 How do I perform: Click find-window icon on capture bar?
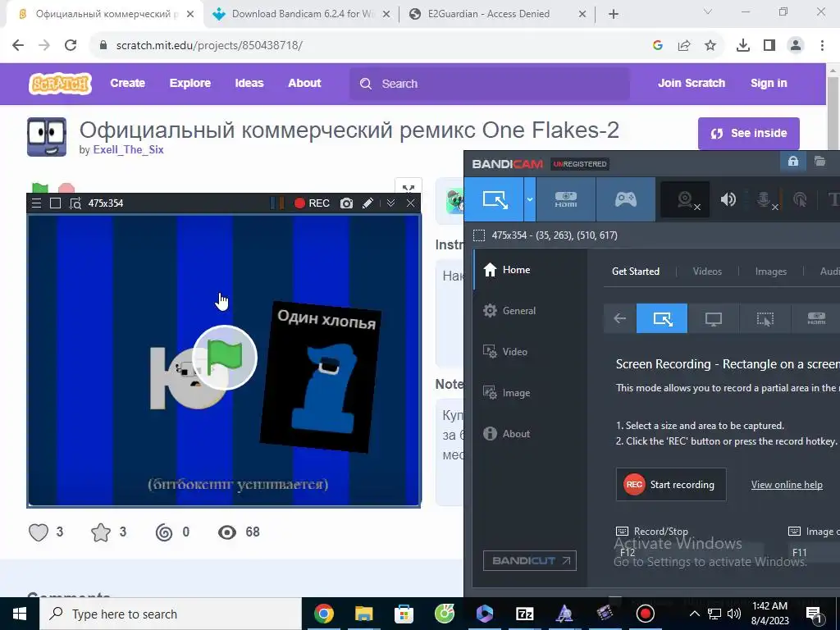coord(75,203)
